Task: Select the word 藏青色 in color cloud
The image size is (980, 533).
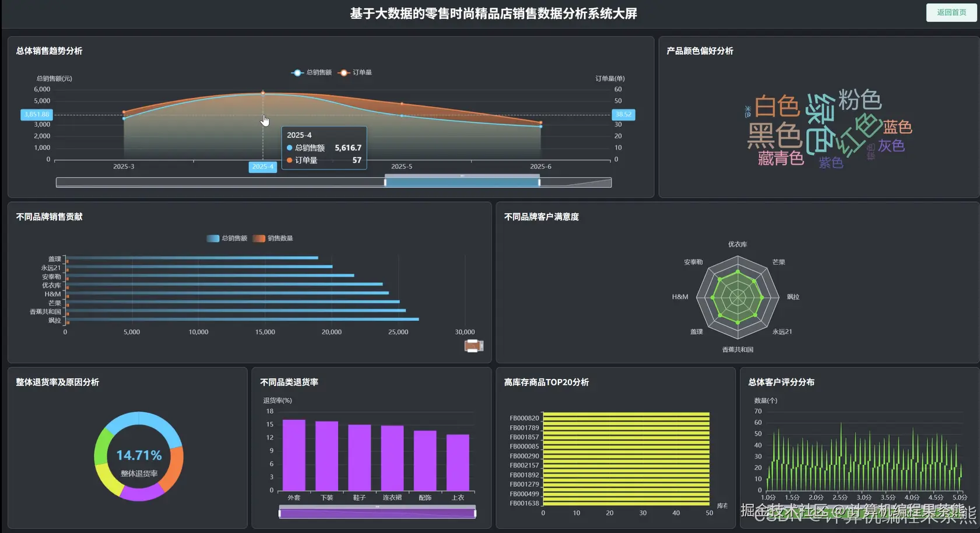Action: [781, 158]
